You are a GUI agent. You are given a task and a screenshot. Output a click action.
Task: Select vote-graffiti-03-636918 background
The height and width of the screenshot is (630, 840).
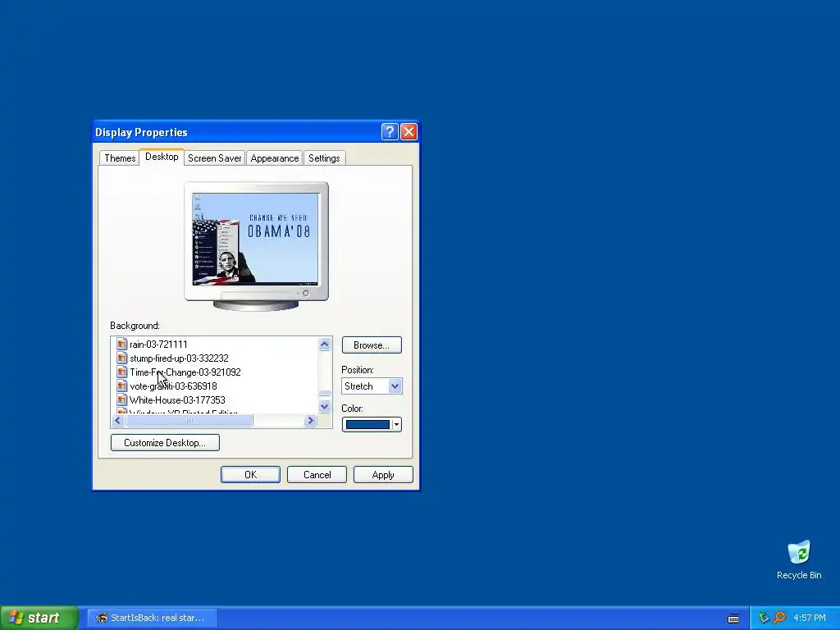[x=173, y=386]
